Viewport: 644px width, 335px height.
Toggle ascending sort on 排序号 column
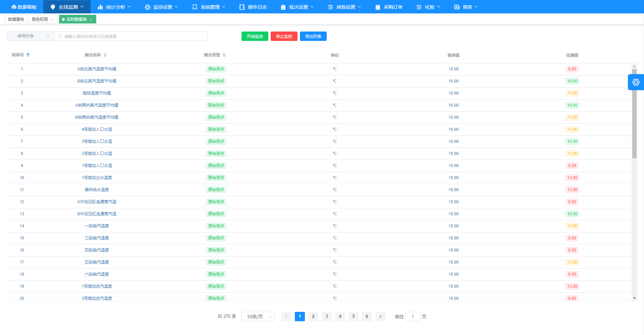click(x=28, y=55)
